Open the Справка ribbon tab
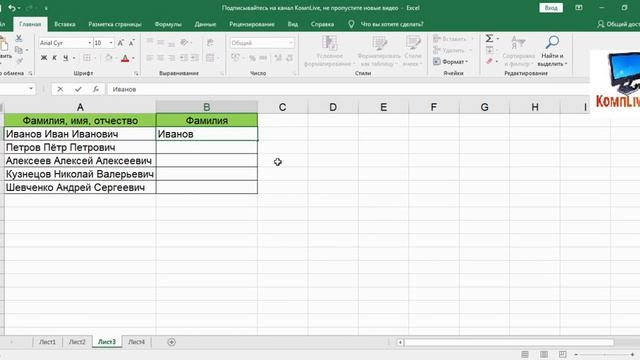Screen dimensions: 640x360 tap(322, 24)
